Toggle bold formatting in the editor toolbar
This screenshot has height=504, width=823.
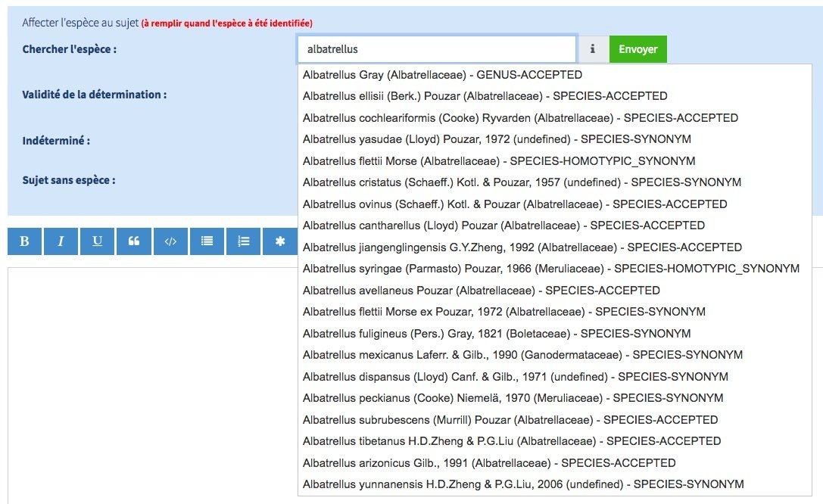tap(24, 241)
